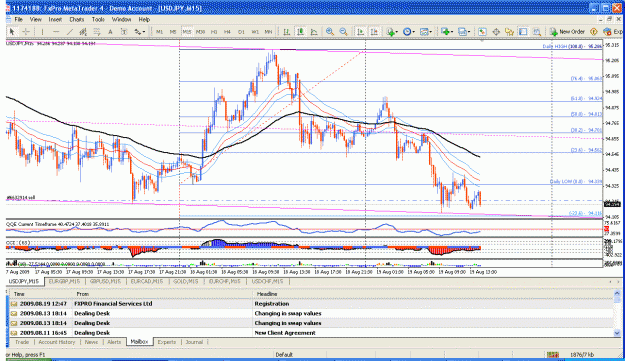Screen dimensions: 625x361
Task: Select the cursor arrow tool
Action: tap(12, 31)
